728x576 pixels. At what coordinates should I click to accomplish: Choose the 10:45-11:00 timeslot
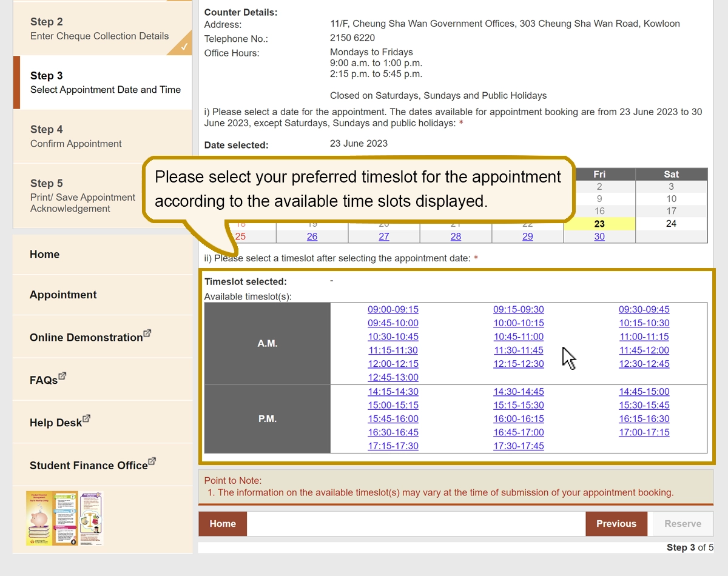coord(519,337)
